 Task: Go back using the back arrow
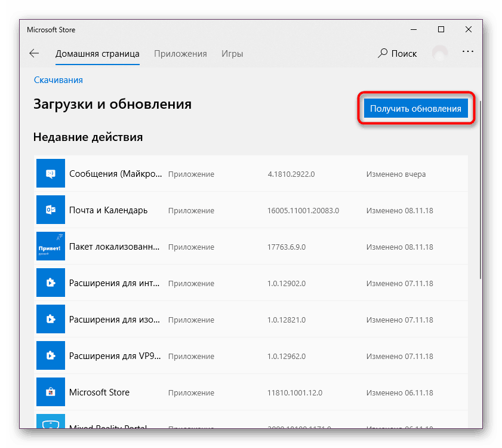click(x=34, y=53)
